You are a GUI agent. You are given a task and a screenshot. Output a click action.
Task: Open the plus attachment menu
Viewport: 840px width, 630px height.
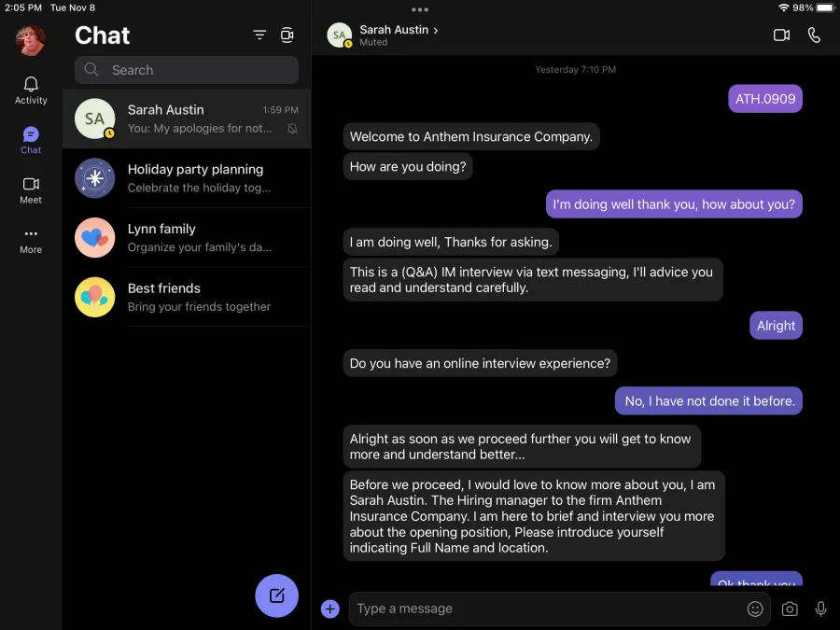(330, 609)
